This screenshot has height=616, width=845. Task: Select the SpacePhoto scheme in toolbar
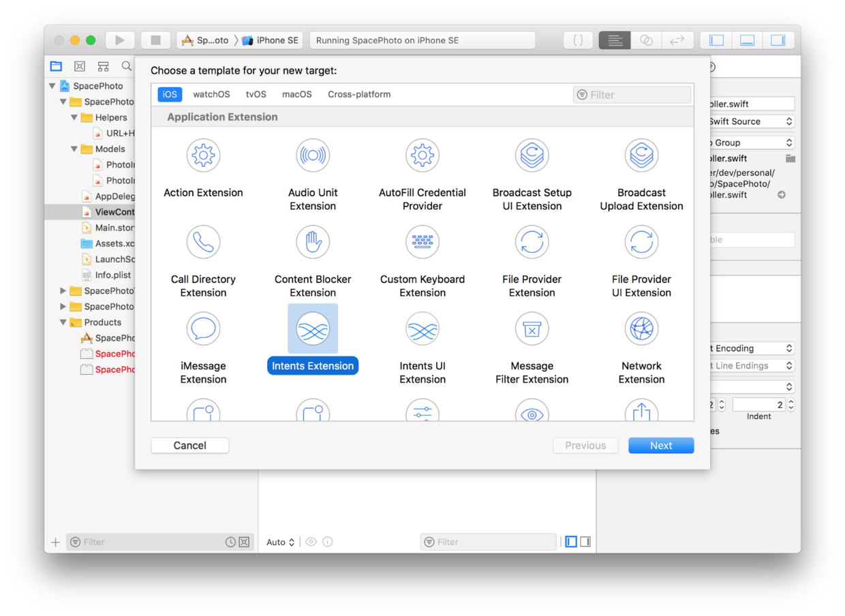[x=204, y=40]
